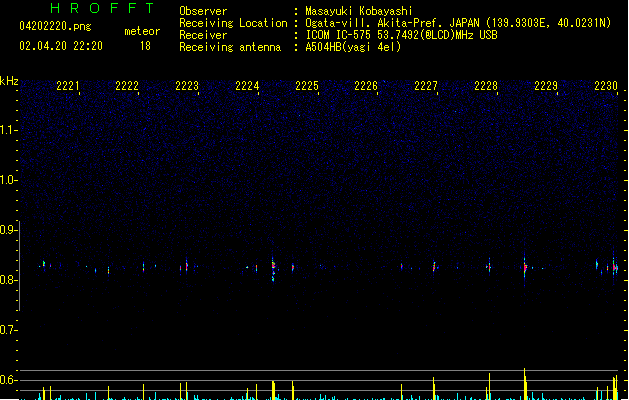This screenshot has height=400, width=629.
Task: Click the 1.1 kHz axis tick label
Action: pyautogui.click(x=8, y=130)
